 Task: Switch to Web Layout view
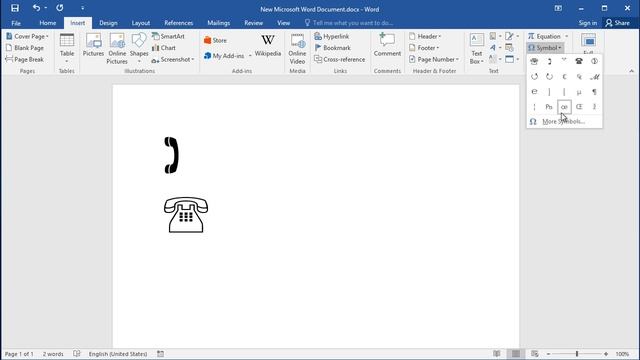[x=535, y=354]
